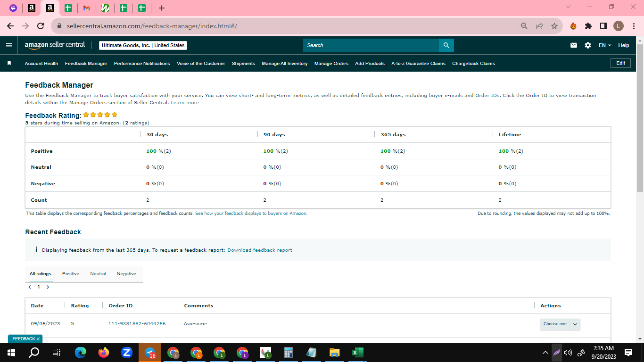Click inside the Seller Central search field
Viewport: 644px width, 362px height.
pos(371,45)
